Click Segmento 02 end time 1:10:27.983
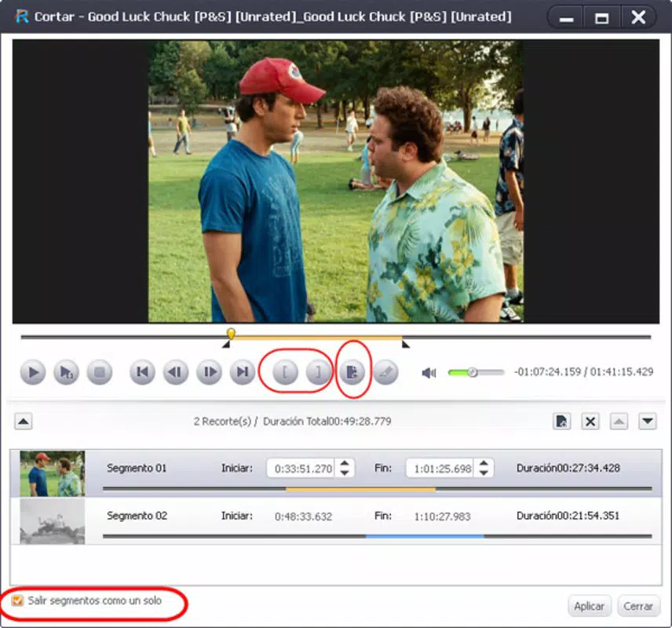 pyautogui.click(x=442, y=517)
